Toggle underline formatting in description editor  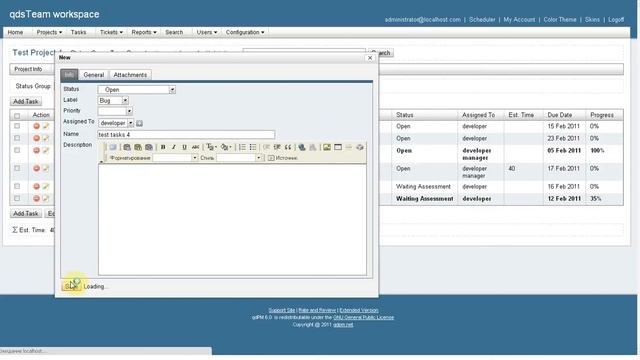point(184,147)
